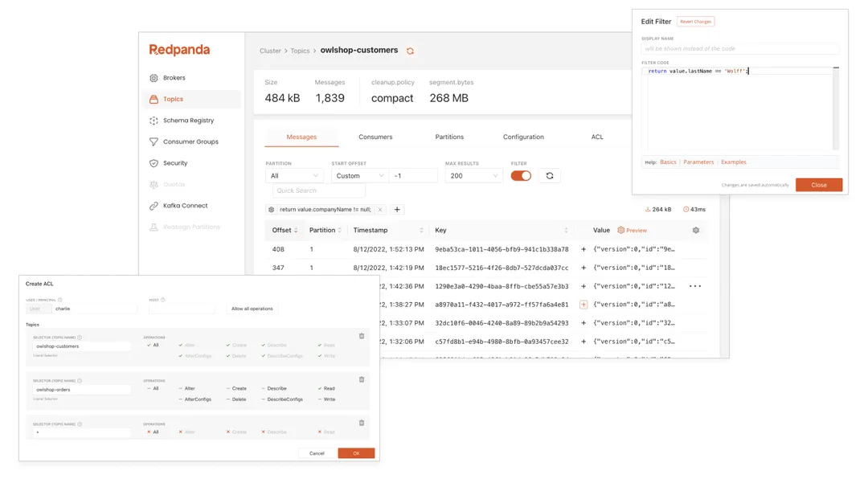Screen dimensions: 868x479
Task: Click the help icon next to Host
Action: tap(162, 300)
